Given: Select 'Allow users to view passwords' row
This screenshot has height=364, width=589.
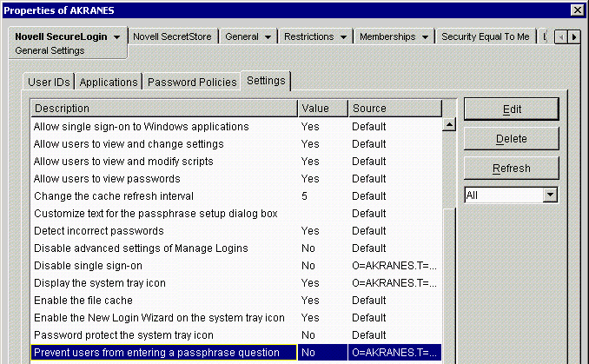Looking at the screenshot, I should tap(236, 179).
